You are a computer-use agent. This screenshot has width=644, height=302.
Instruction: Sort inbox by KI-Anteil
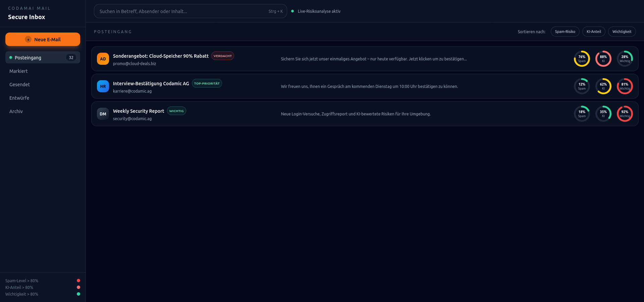[x=593, y=32]
